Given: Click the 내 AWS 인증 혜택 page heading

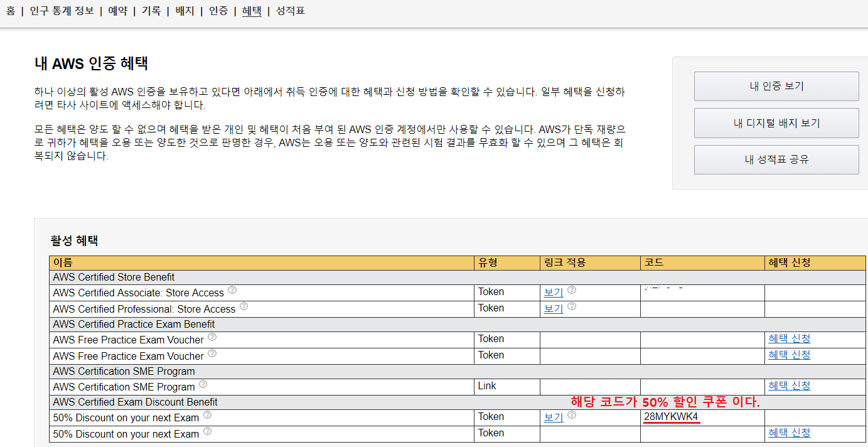Looking at the screenshot, I should pyautogui.click(x=91, y=63).
